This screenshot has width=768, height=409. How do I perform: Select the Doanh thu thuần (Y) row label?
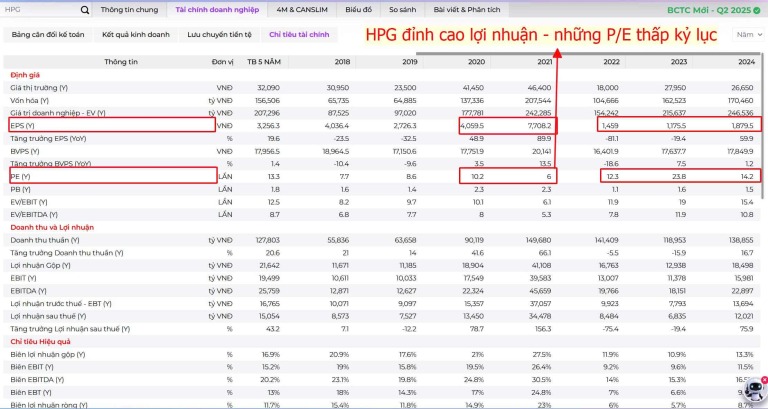pyautogui.click(x=45, y=240)
